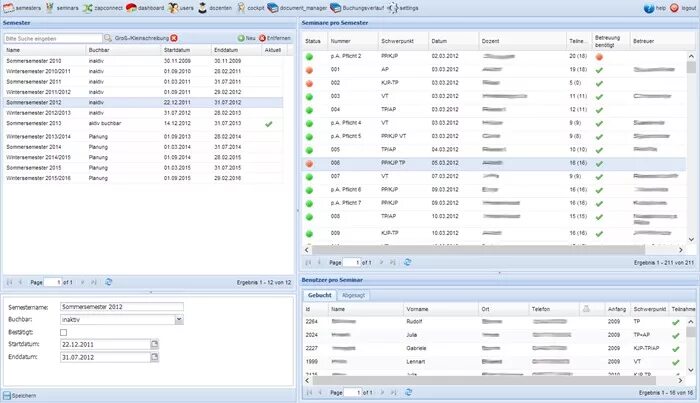The height and width of the screenshot is (403, 700).
Task: Open the document_manager
Action: 297,8
